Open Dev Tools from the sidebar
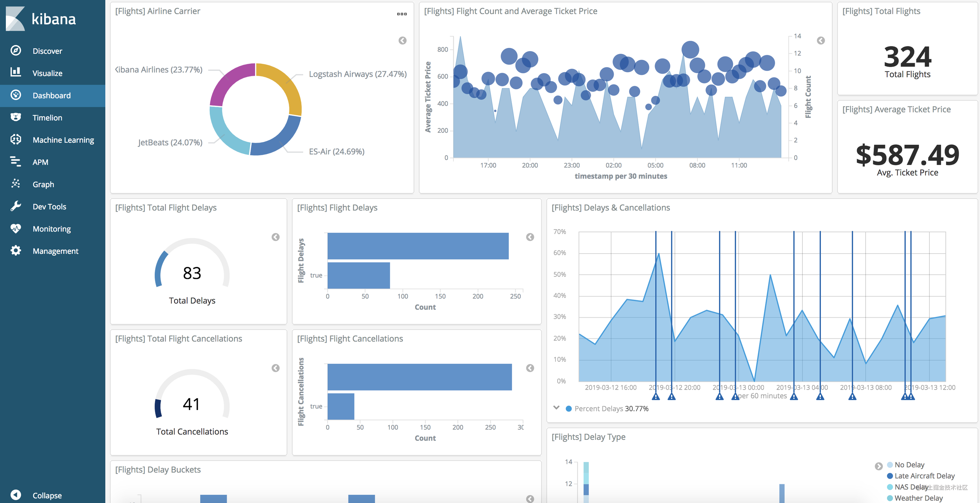Viewport: 980px width, 503px height. pyautogui.click(x=50, y=206)
